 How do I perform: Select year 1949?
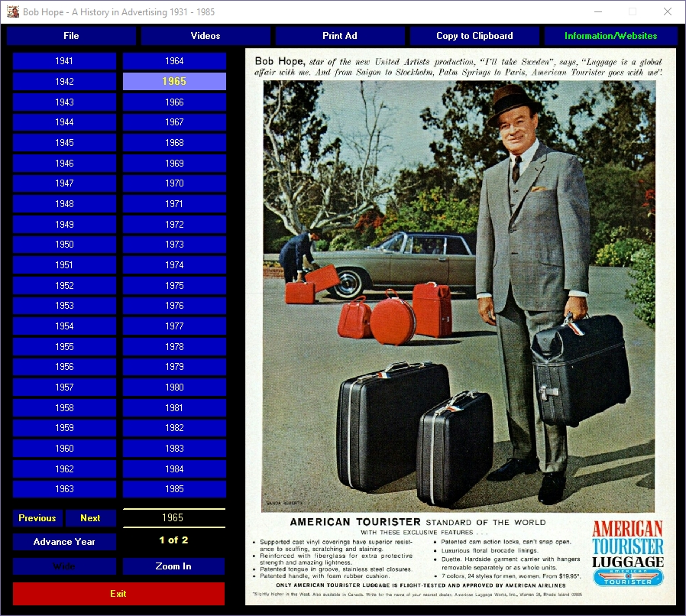64,225
